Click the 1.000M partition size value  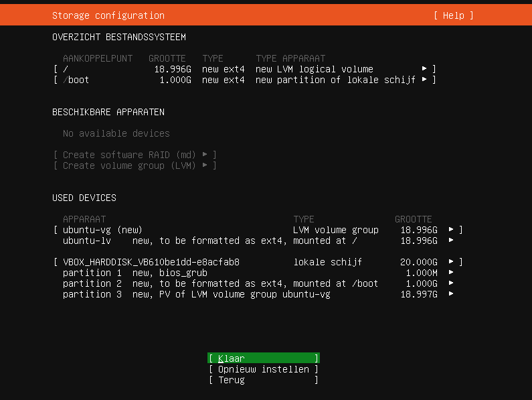[422, 273]
